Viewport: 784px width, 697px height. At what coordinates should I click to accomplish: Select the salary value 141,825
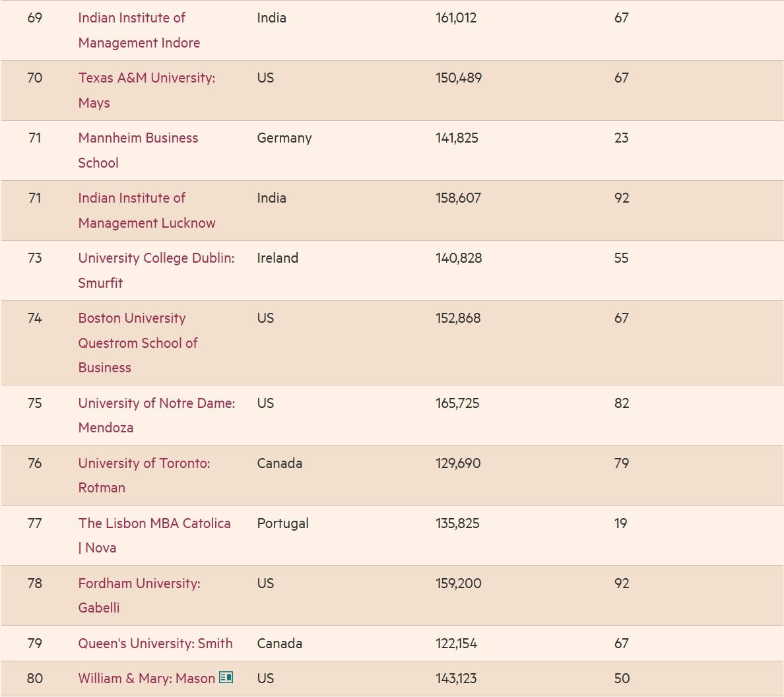tap(457, 138)
